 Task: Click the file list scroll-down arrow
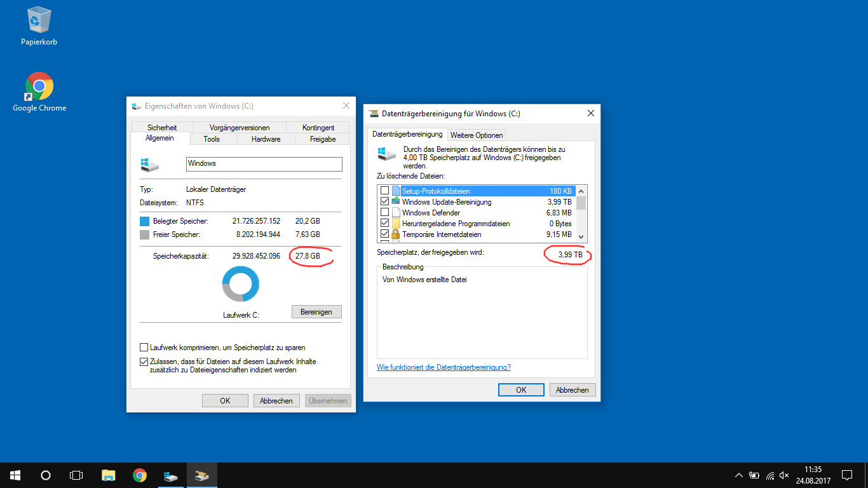coord(581,237)
